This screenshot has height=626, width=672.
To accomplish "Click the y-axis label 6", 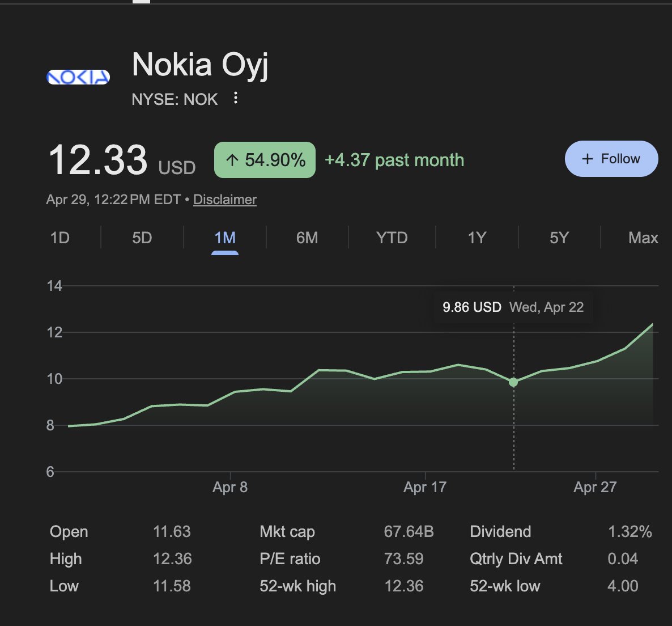I will click(x=50, y=472).
